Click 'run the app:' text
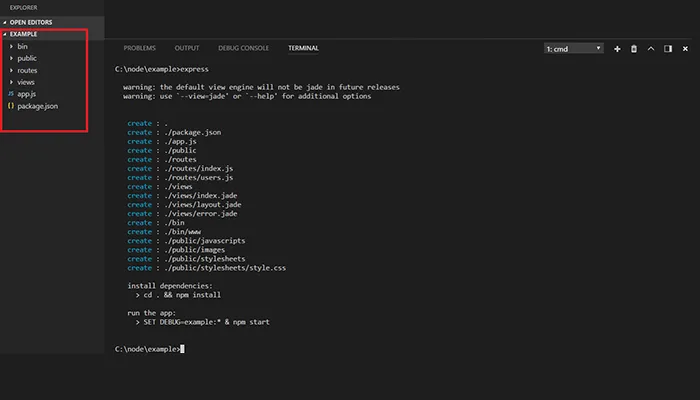The image size is (700, 400). pos(151,313)
